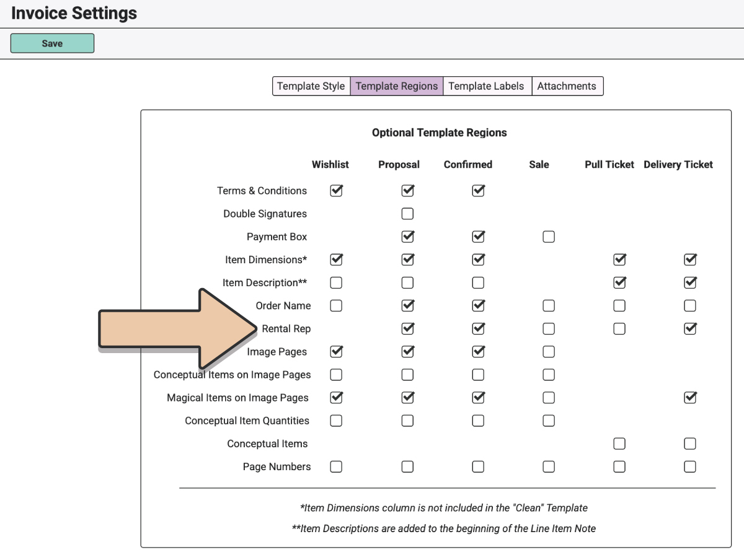Uncheck Magical Items on Image Pages for Wishlist

pyautogui.click(x=336, y=398)
